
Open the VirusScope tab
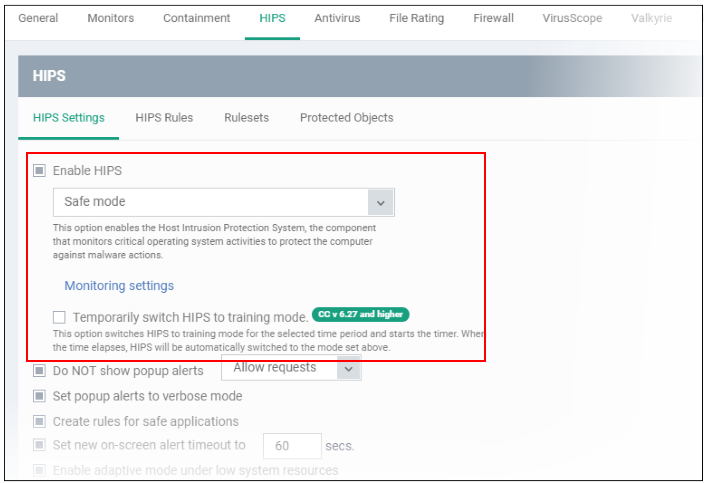572,18
